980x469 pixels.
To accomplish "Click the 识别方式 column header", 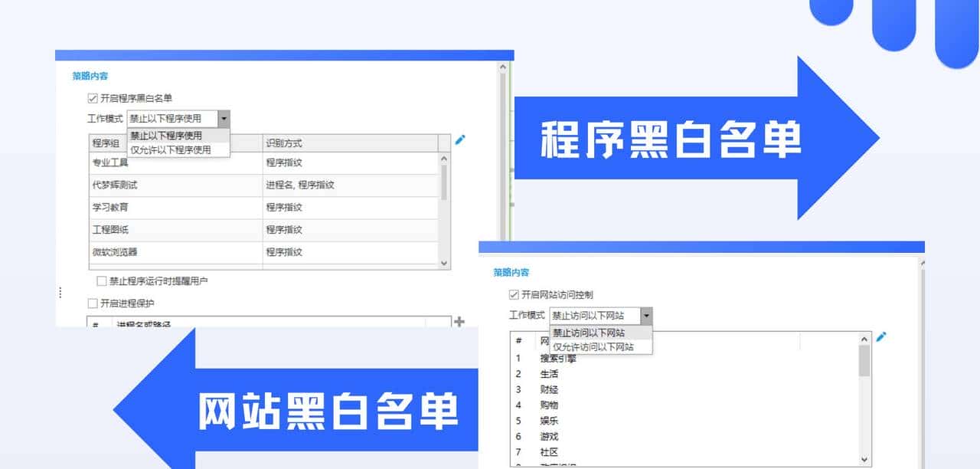I will (x=286, y=142).
